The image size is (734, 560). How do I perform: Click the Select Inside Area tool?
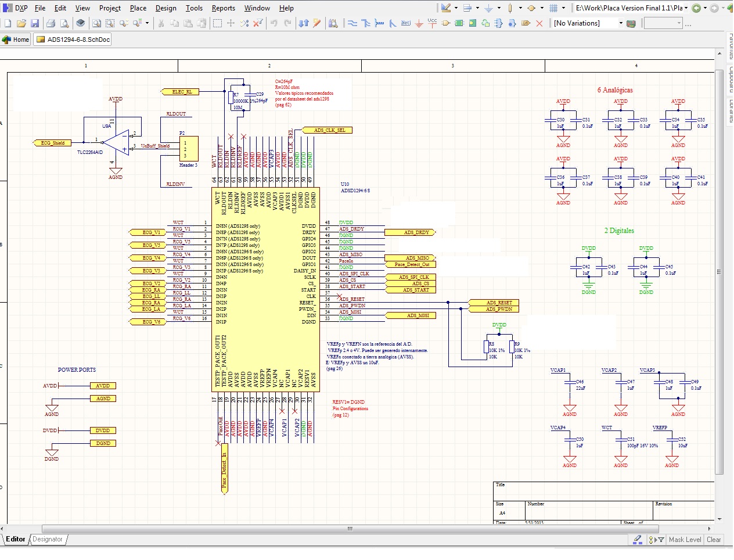[x=217, y=23]
